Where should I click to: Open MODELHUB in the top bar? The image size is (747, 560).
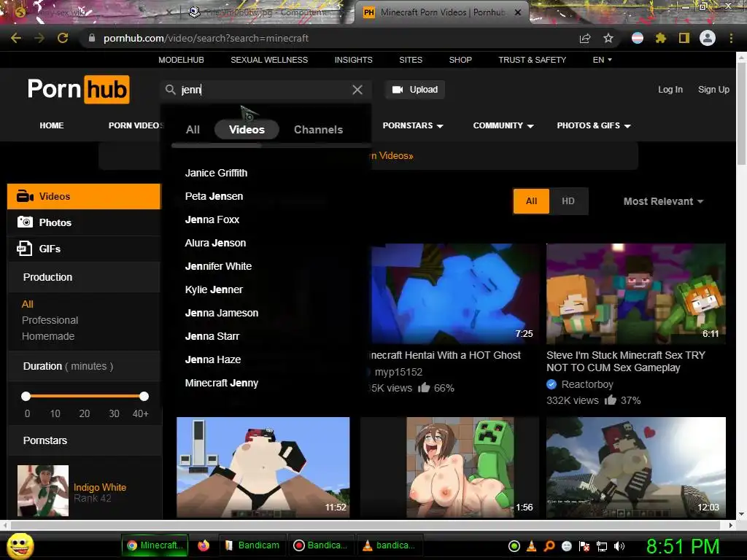coord(181,60)
